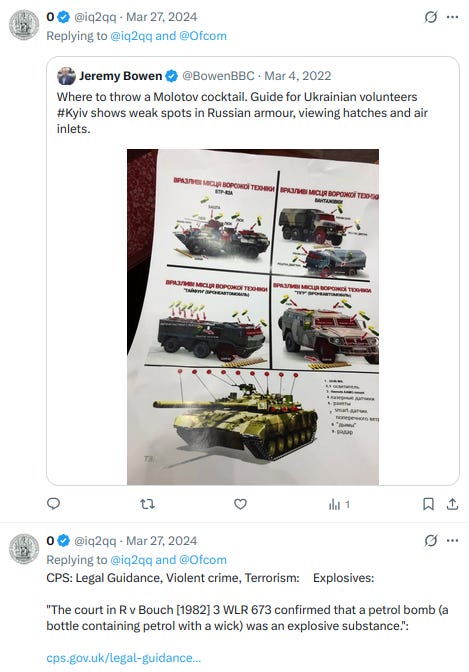The height and width of the screenshot is (672, 469).
Task: Open the cps.gov.uk legal-guidance link
Action: [123, 658]
